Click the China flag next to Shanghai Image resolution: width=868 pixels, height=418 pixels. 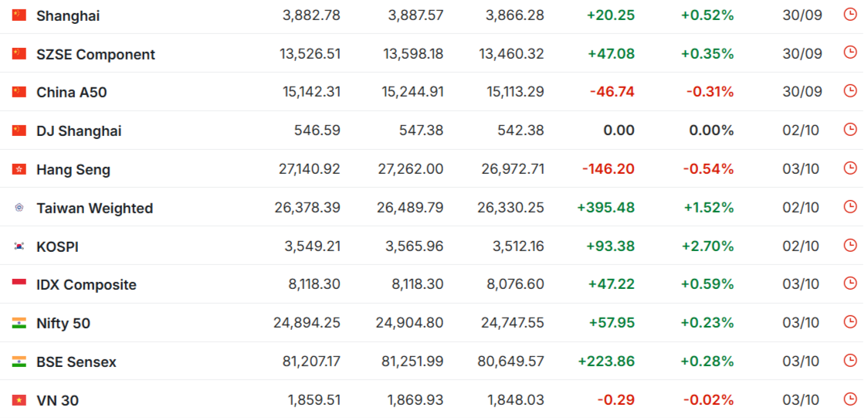(x=19, y=15)
